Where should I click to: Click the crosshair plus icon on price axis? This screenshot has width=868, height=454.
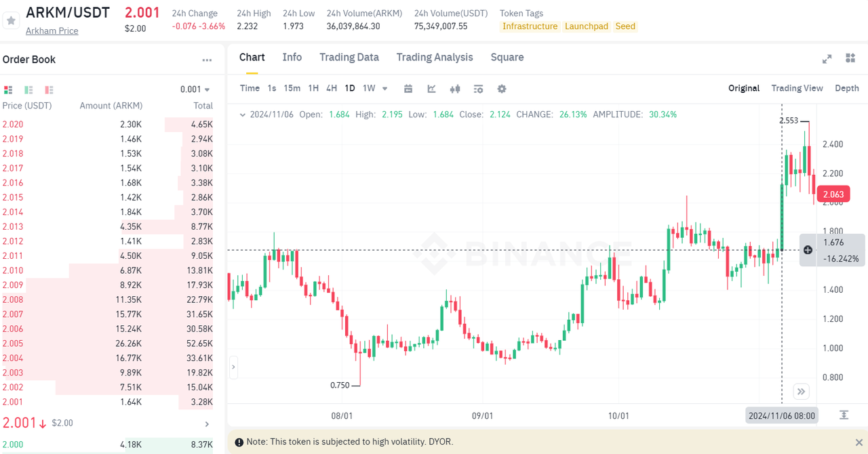click(x=808, y=250)
